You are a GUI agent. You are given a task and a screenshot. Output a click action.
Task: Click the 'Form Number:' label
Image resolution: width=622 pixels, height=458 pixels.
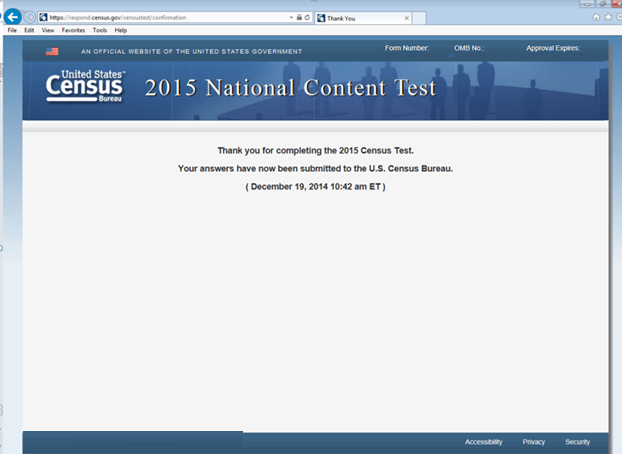coord(407,48)
